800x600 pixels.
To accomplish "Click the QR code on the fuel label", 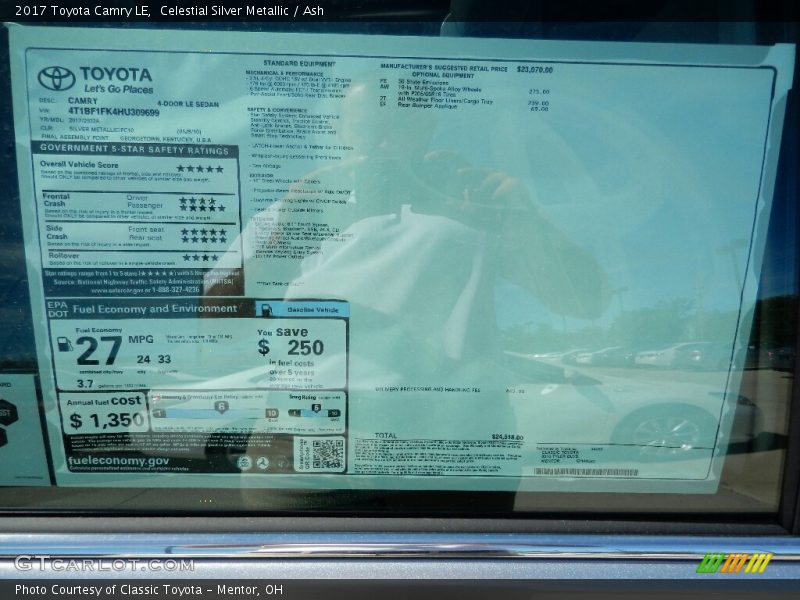I will pos(328,454).
